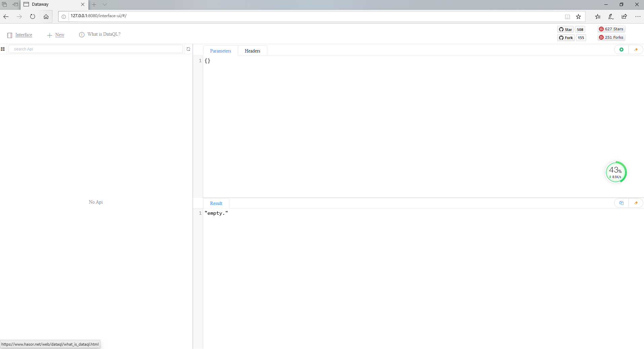Refresh the current page
The height and width of the screenshot is (349, 644).
33,16
